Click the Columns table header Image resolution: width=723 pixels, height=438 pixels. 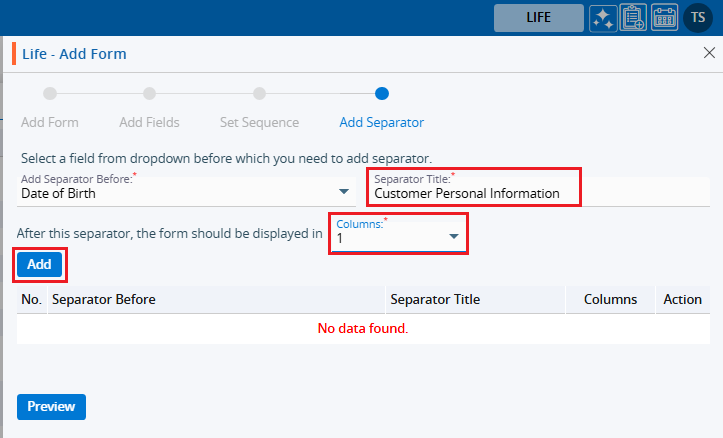click(x=611, y=299)
